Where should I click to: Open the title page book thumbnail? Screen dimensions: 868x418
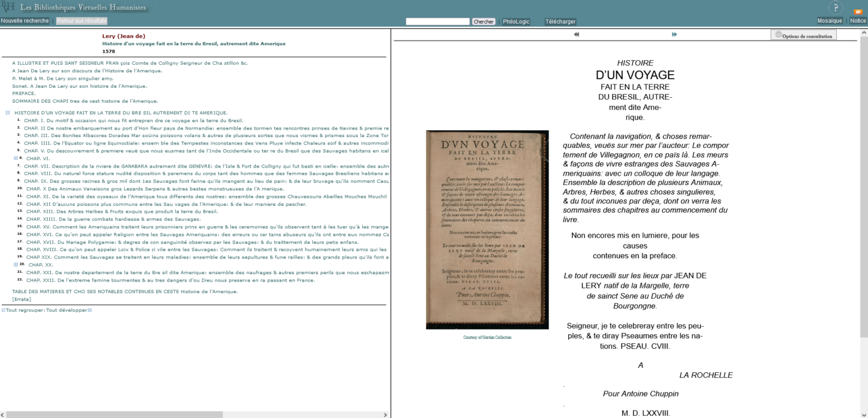click(x=487, y=230)
